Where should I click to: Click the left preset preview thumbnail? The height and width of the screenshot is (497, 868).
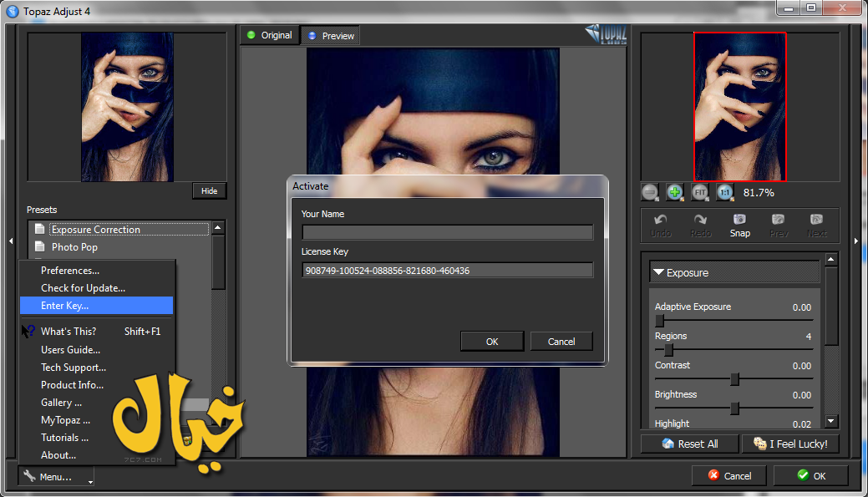(127, 107)
